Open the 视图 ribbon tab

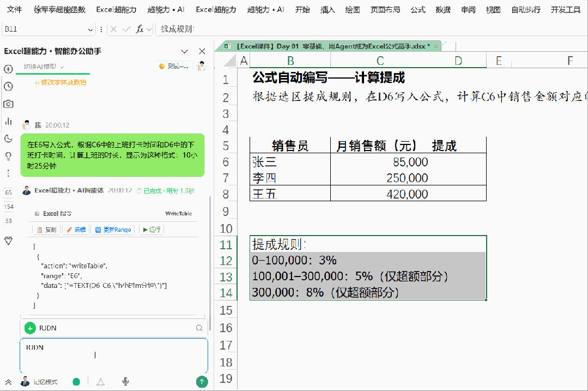click(x=493, y=9)
